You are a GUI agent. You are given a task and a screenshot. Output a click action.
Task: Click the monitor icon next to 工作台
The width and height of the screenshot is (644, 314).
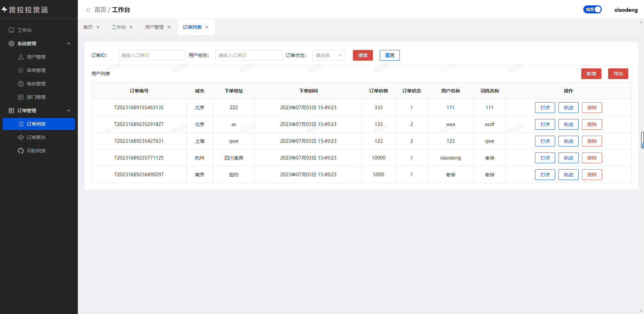tap(11, 30)
